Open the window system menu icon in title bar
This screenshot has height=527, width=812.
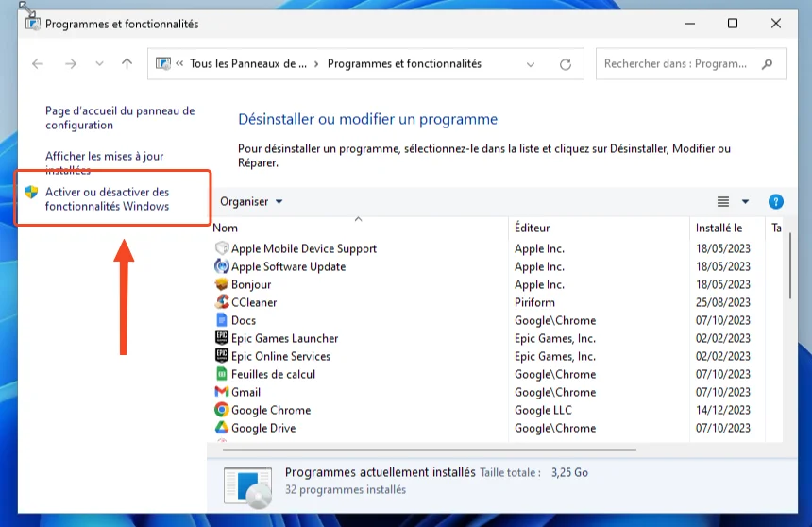point(32,24)
